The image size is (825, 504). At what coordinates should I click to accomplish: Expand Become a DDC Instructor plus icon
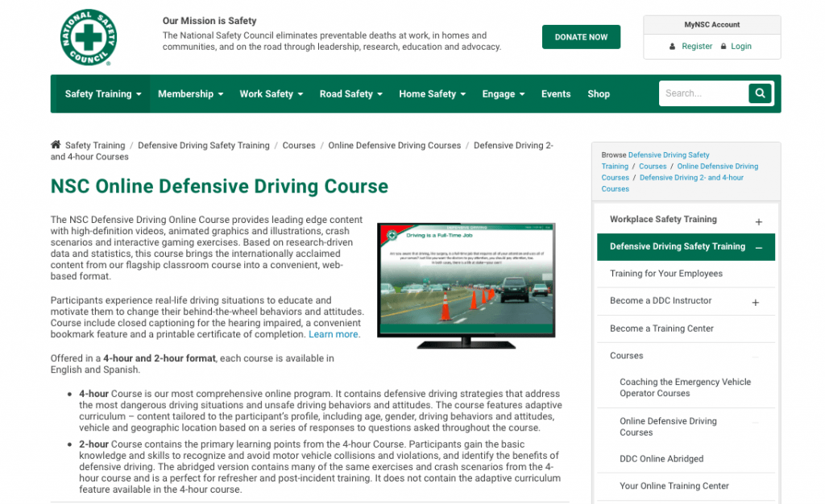755,302
